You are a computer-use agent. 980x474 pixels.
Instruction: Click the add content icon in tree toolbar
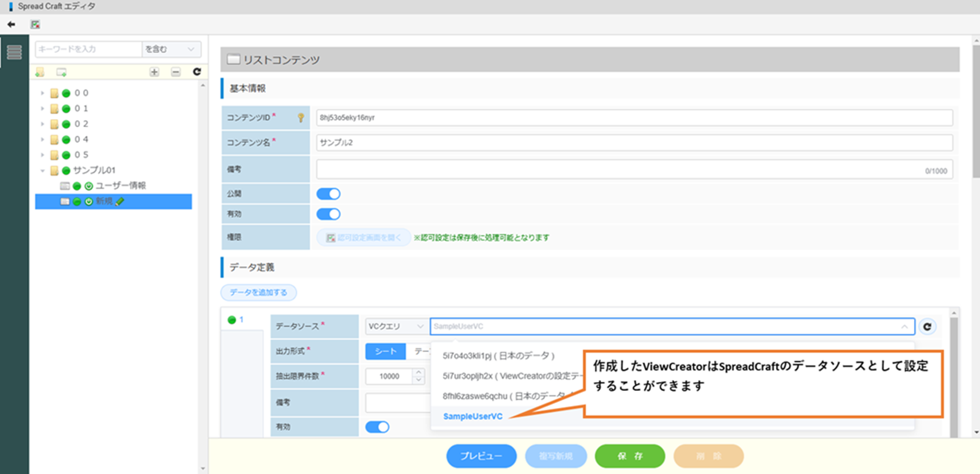coord(61,72)
